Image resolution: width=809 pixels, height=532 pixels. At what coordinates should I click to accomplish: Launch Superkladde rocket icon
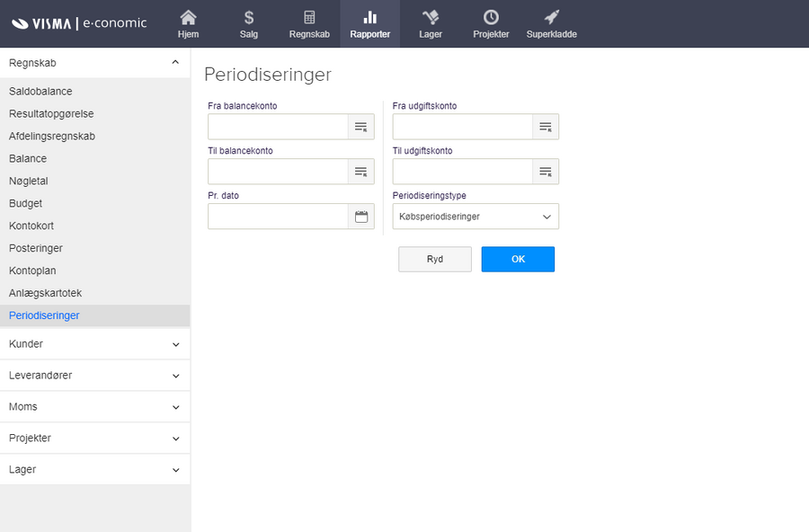(x=551, y=18)
